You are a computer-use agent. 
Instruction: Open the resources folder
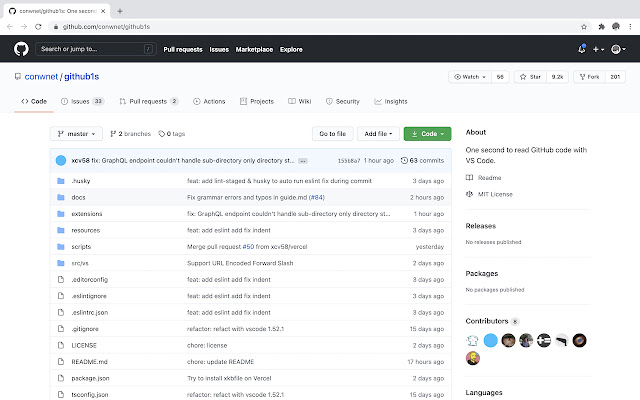(86, 230)
